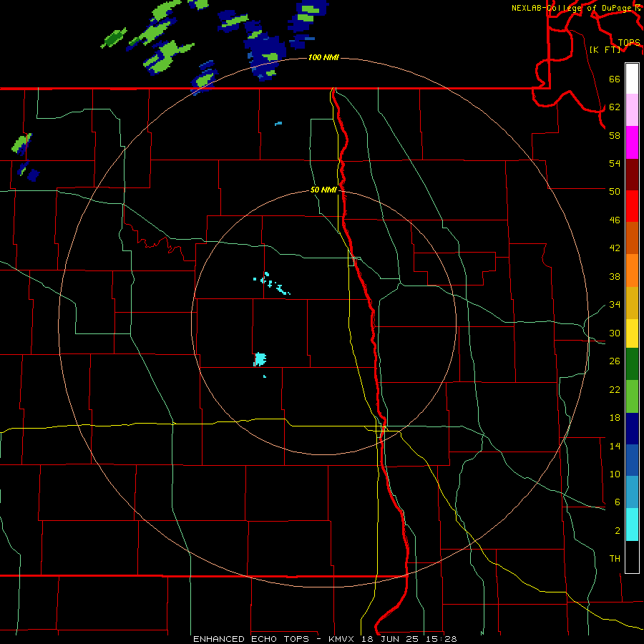Choose the dark green legend swatch
This screenshot has width=644, height=644.
632,364
